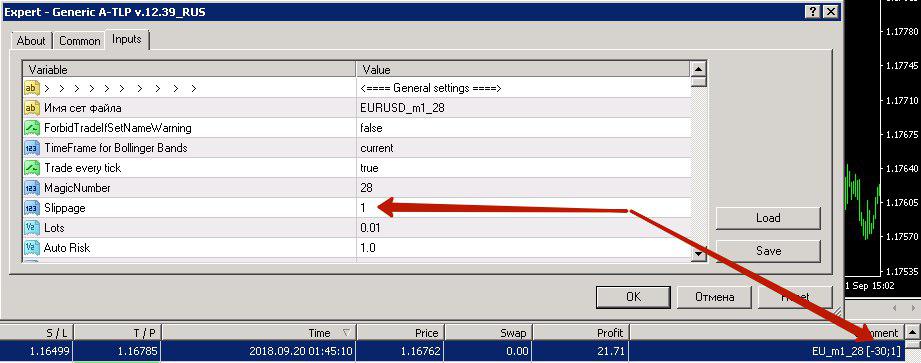Click the trade swap value 0.00

(x=516, y=351)
